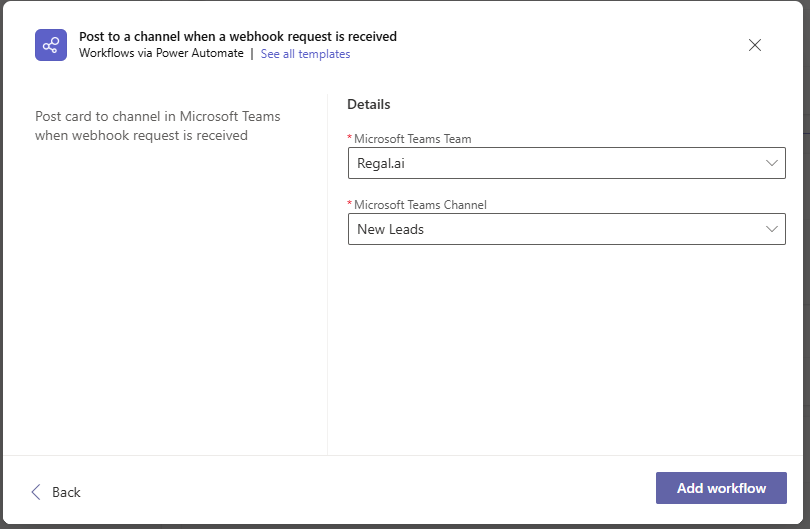This screenshot has height=529, width=810.
Task: Click the Microsoft Teams Team label
Action: (412, 139)
